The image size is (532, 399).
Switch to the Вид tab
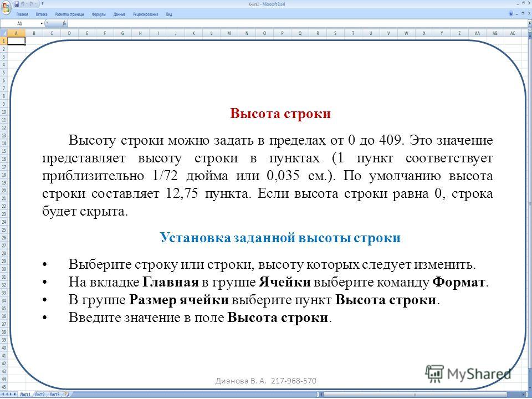click(x=169, y=14)
